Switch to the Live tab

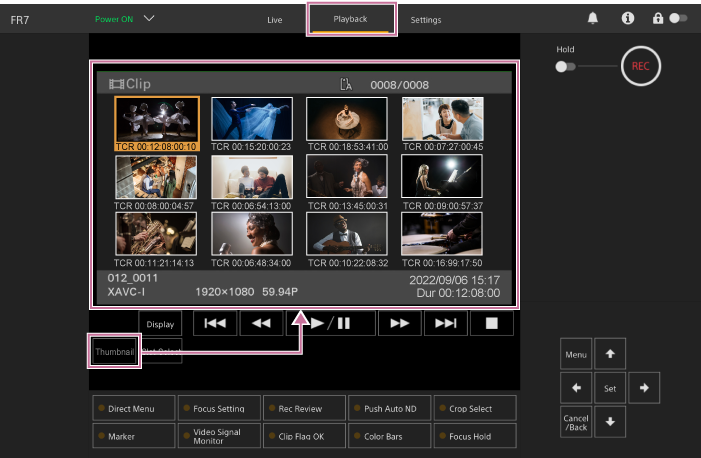[x=275, y=20]
